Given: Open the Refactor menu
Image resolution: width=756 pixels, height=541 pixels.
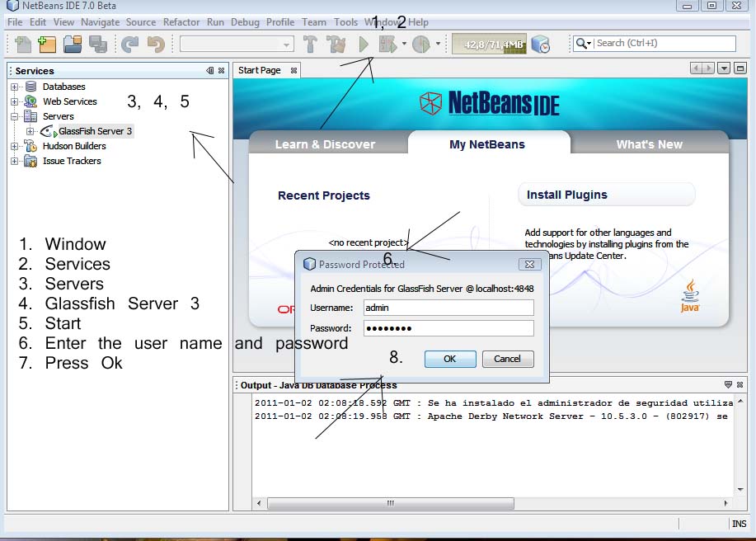Looking at the screenshot, I should 181,22.
